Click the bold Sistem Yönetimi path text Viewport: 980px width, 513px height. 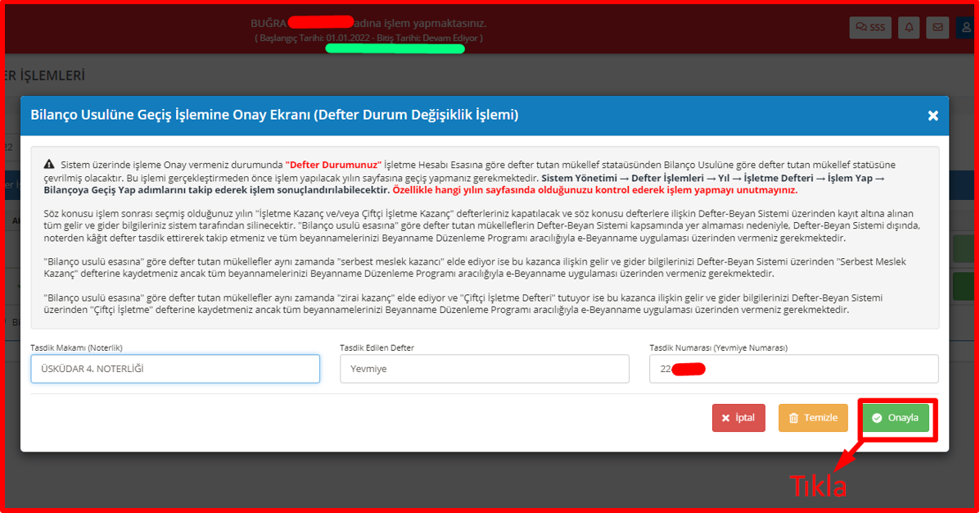point(712,178)
